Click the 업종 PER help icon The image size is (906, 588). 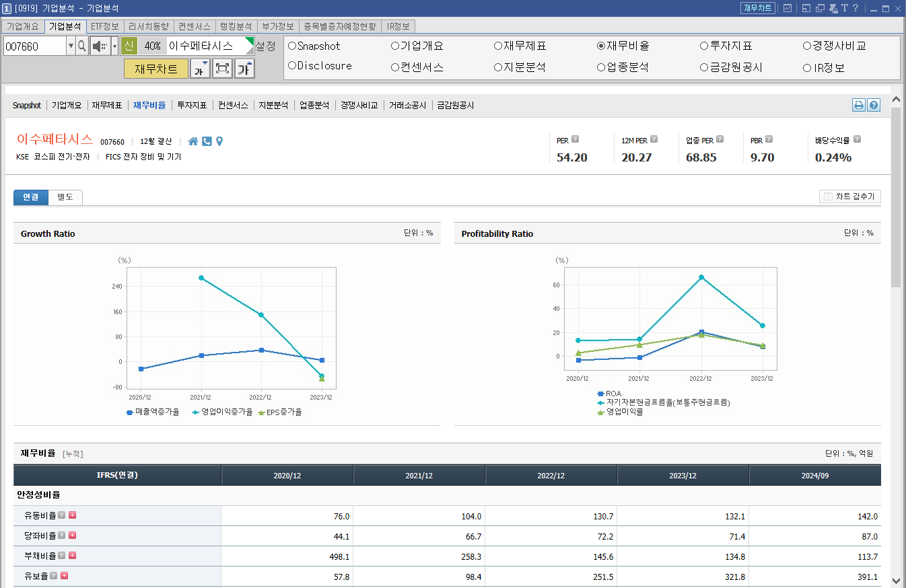(720, 140)
